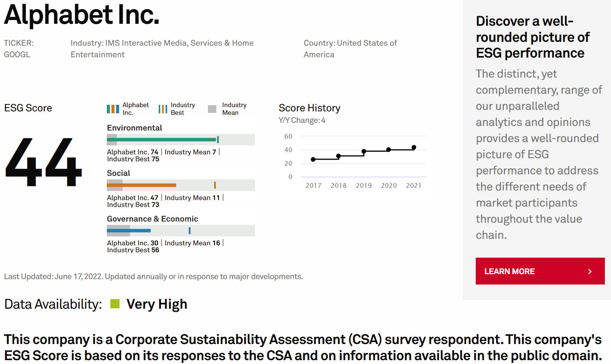Click the large ESG Score number 44
This screenshot has height=364, width=611.
click(x=43, y=162)
